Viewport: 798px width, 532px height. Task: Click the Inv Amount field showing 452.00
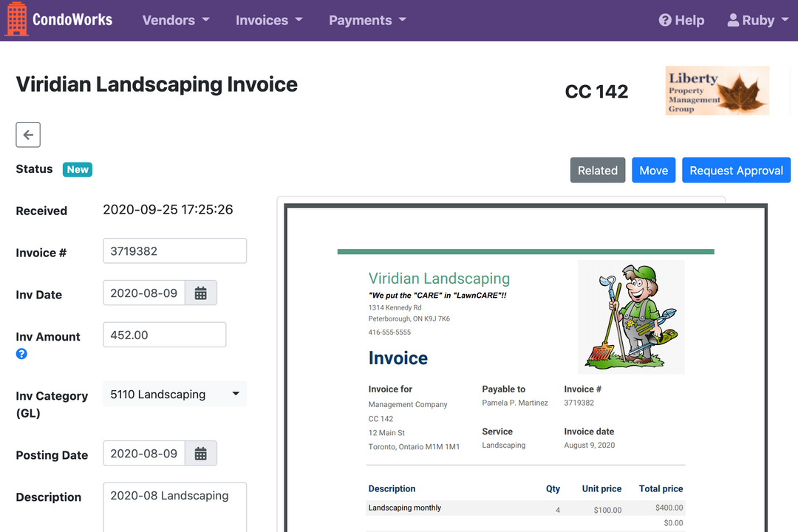pos(164,334)
